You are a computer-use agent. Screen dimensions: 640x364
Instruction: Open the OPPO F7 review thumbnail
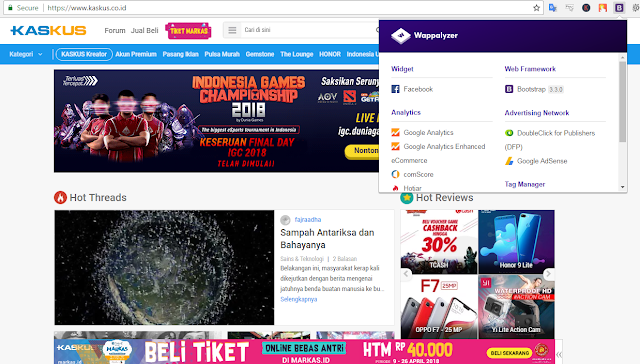[439, 307]
